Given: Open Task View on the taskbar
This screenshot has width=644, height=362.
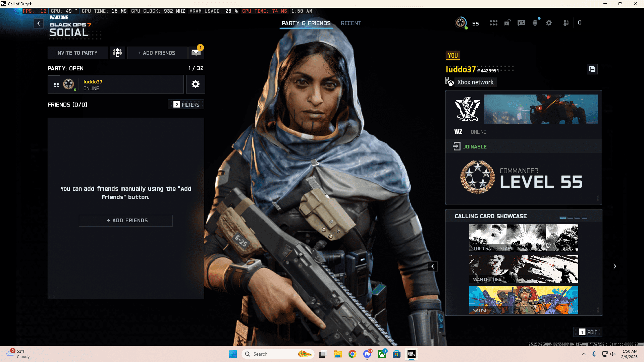Looking at the screenshot, I should (323, 354).
